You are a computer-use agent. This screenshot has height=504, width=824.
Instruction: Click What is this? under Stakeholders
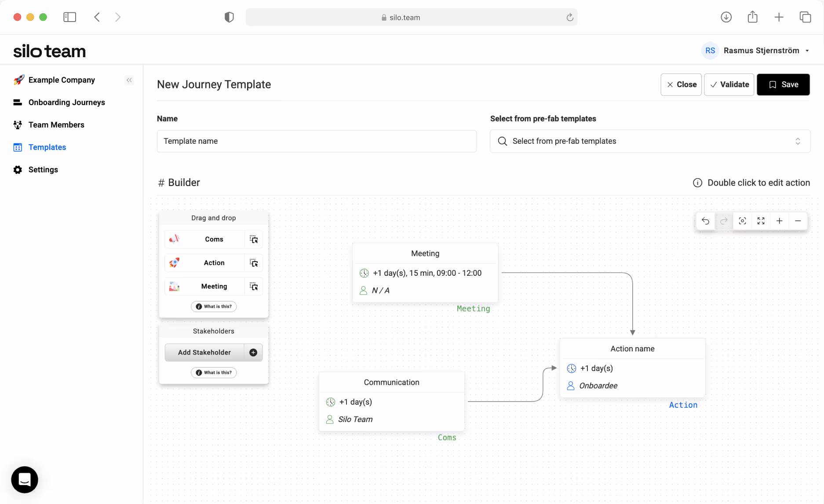214,373
